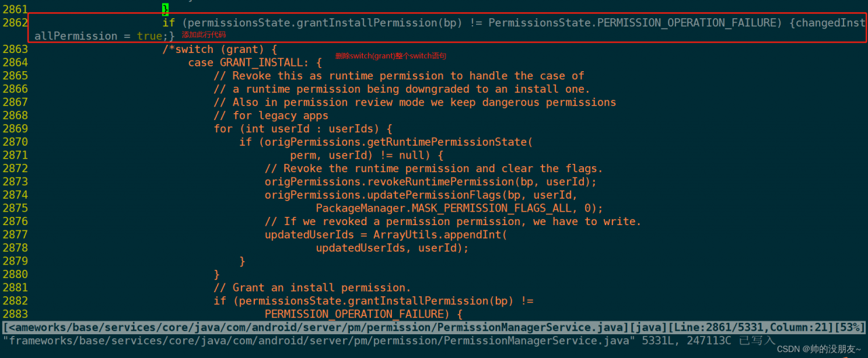Click the CSDN author watermark
Screen dimensions: 868x358
[818, 349]
